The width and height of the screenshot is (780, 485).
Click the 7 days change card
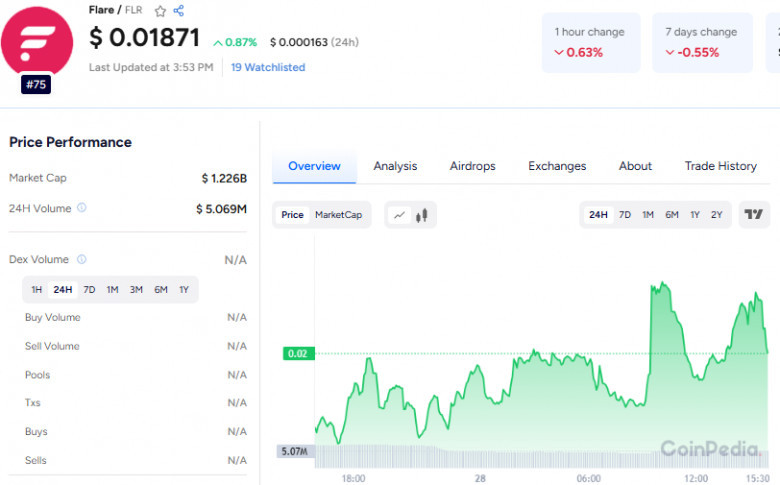click(702, 43)
